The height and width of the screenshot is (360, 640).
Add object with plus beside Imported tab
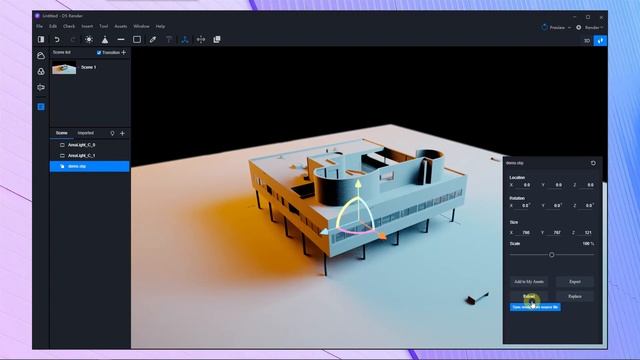pyautogui.click(x=122, y=133)
